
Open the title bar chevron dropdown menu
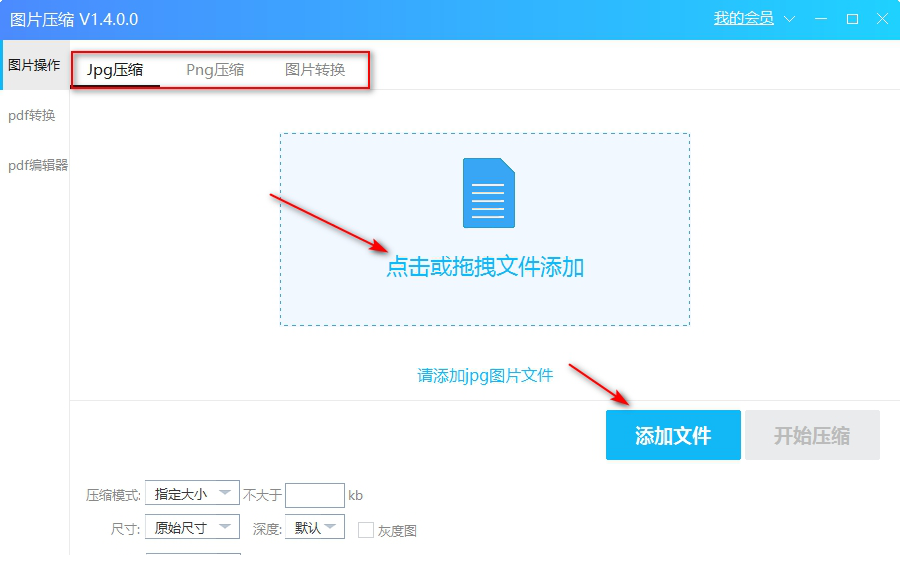tap(790, 19)
